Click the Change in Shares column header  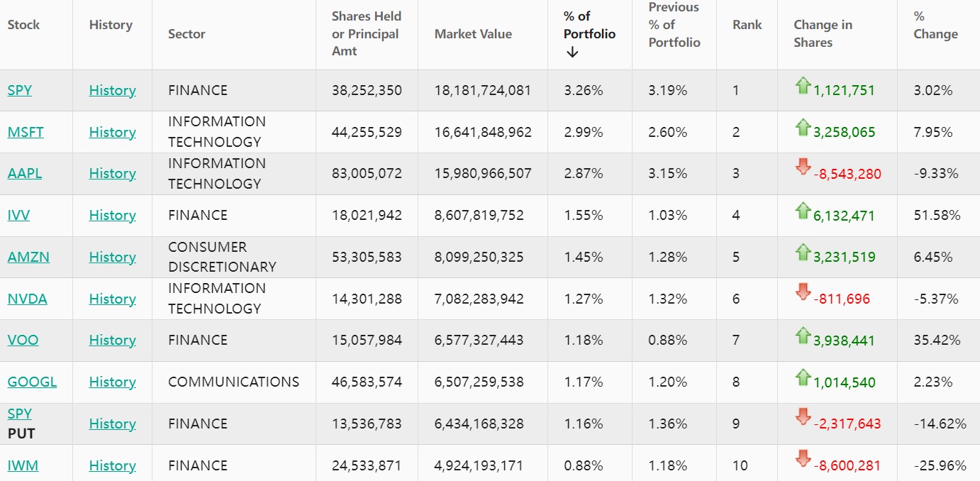tap(823, 33)
